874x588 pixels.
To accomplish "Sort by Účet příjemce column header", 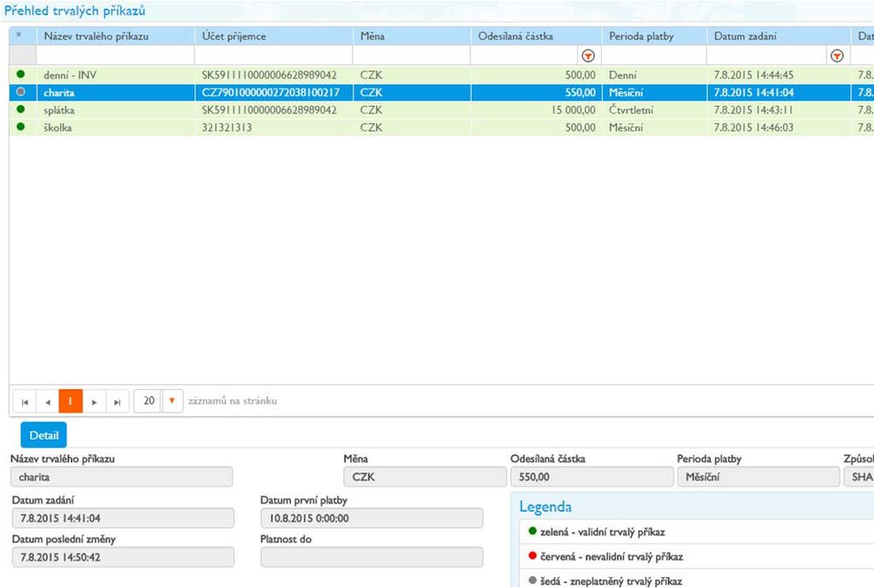I will (x=234, y=36).
